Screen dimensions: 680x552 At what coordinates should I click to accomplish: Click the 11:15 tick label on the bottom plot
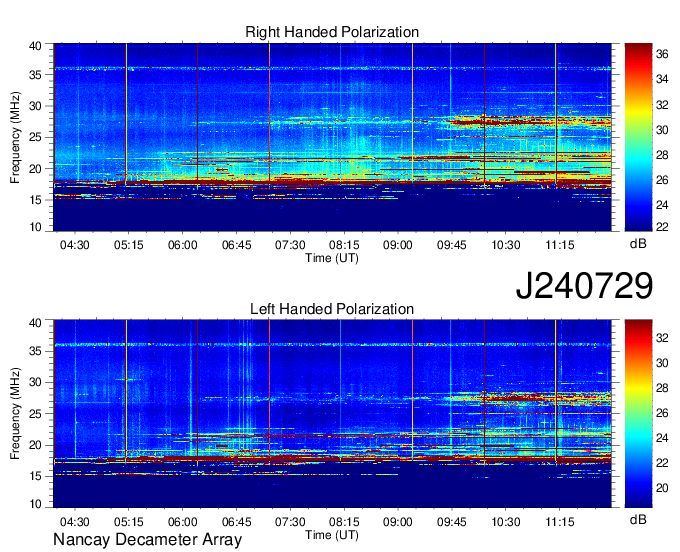[x=559, y=522]
